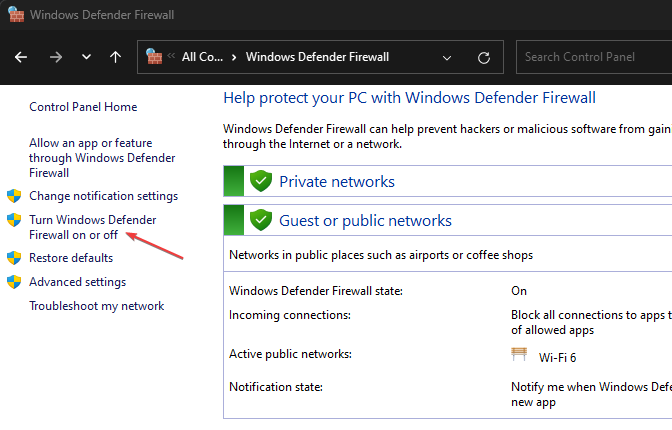
Task: Click the Windows Defender Firewall title bar icon
Action: coord(16,15)
